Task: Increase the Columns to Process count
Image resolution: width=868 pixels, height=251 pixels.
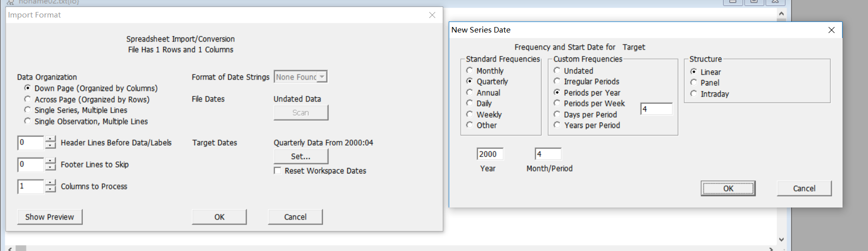Action: [x=50, y=183]
